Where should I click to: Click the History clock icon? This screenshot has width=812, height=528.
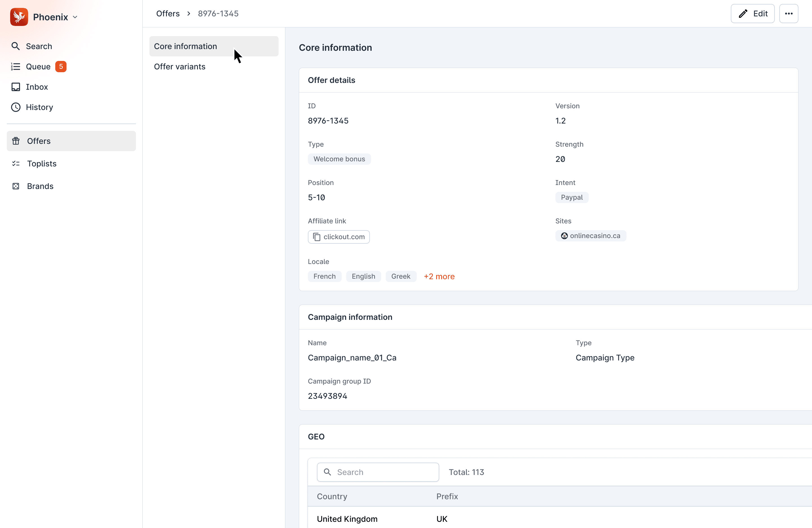[x=15, y=107]
